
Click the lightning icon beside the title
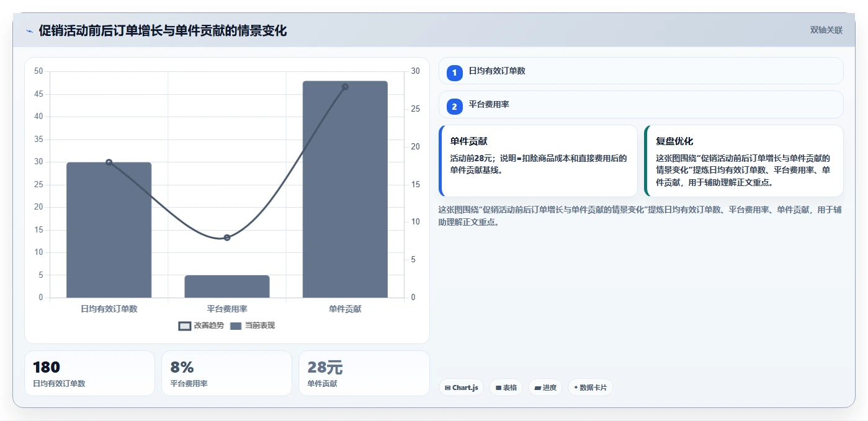tap(29, 31)
